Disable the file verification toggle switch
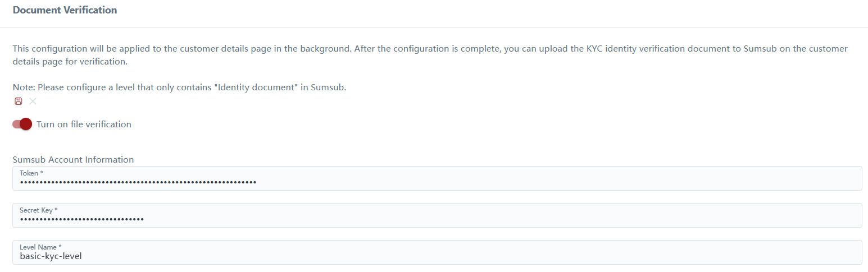868x272 pixels. pyautogui.click(x=22, y=125)
